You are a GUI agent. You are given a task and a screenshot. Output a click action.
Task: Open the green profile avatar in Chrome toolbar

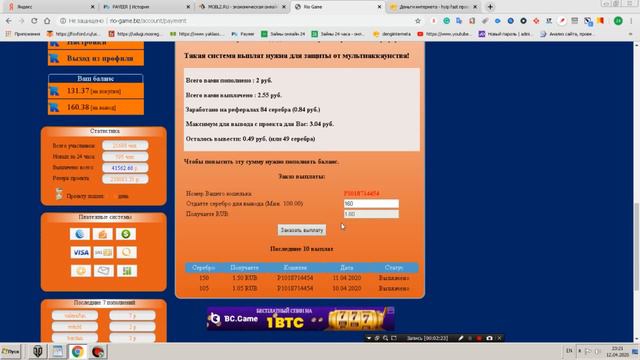tap(618, 21)
